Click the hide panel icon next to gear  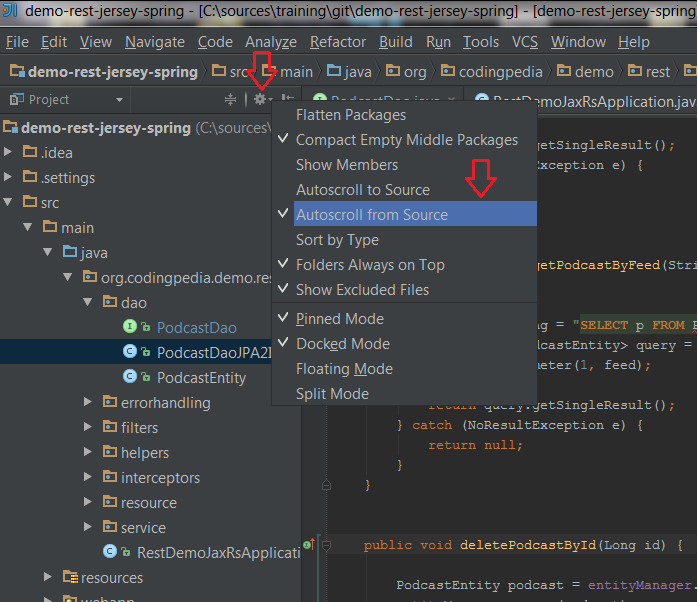point(287,99)
